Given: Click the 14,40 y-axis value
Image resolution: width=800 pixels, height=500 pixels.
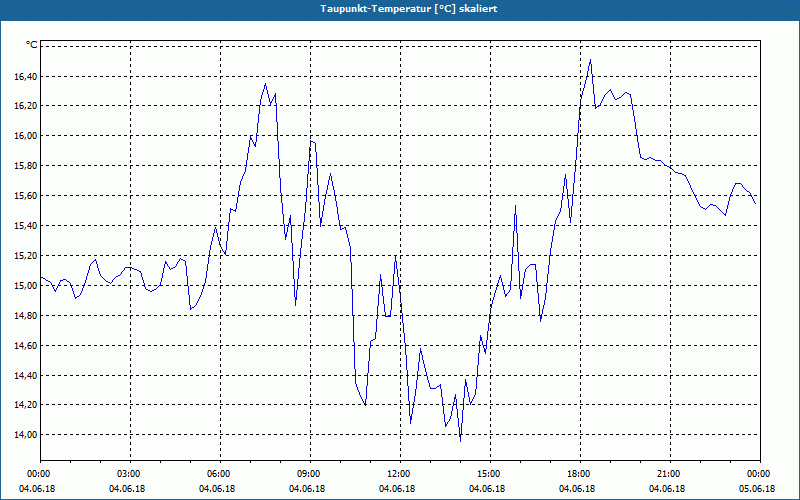Looking at the screenshot, I should 24,376.
